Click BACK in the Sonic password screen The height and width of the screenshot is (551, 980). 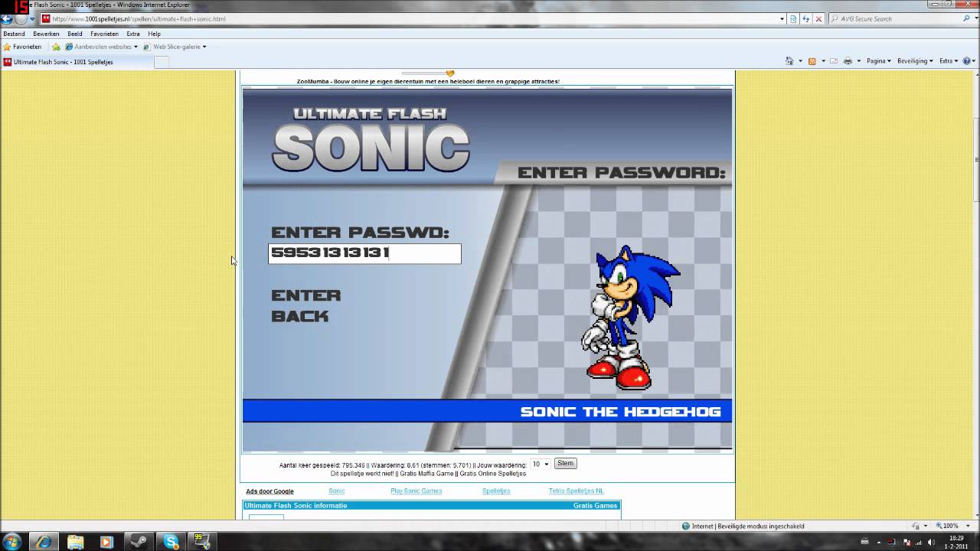click(x=299, y=316)
